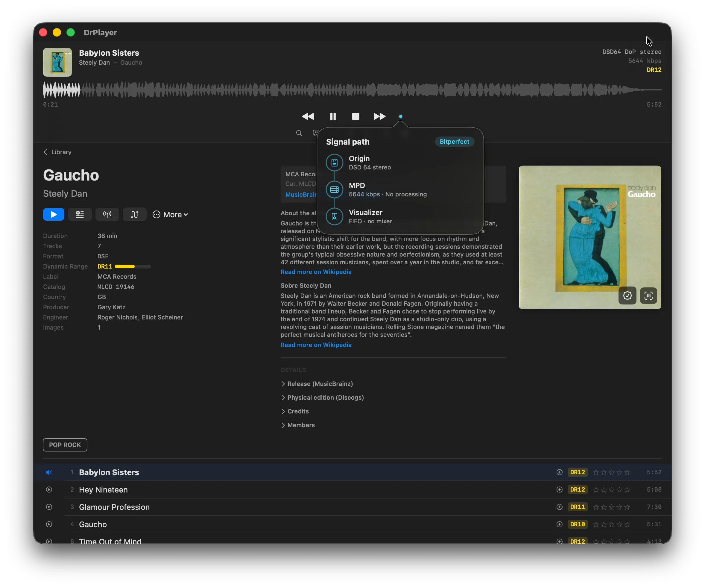The height and width of the screenshot is (588, 705).
Task: Play track 4 Gaucho via its play icon
Action: [x=49, y=524]
